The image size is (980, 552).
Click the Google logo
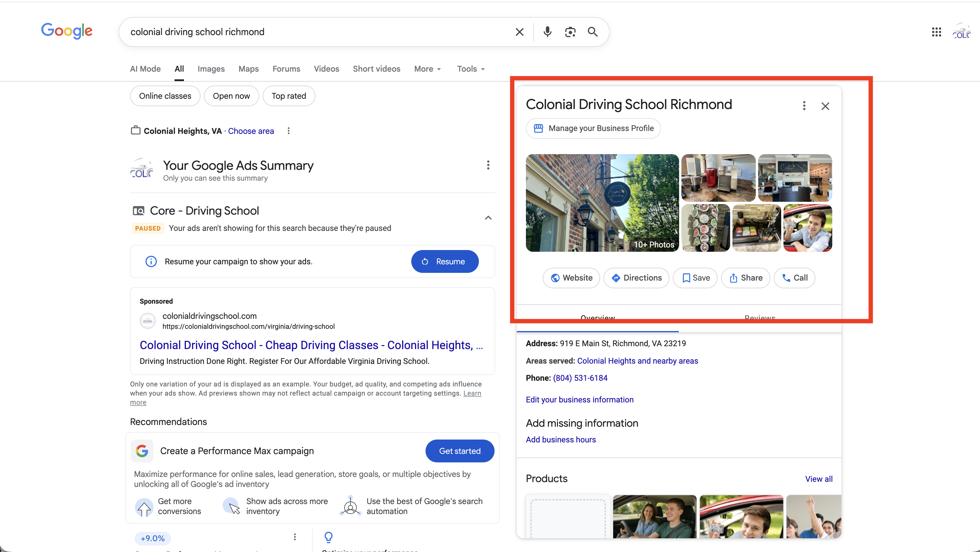(x=66, y=31)
